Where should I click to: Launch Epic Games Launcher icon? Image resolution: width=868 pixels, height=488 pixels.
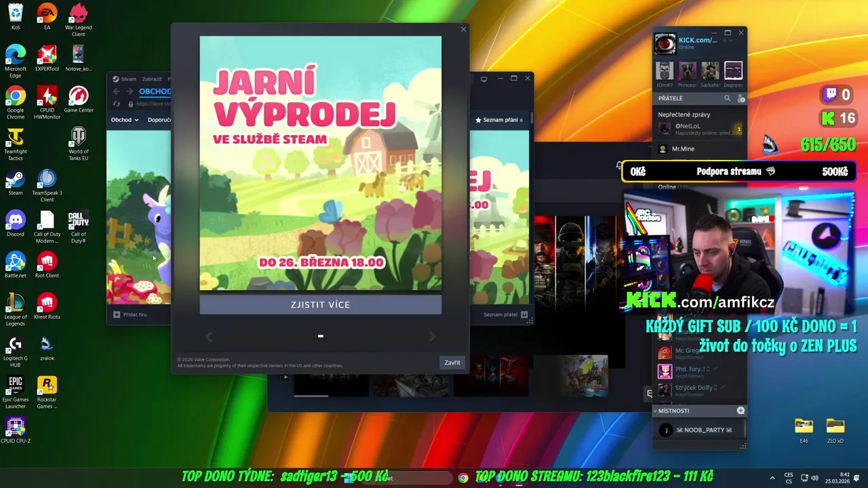(15, 392)
